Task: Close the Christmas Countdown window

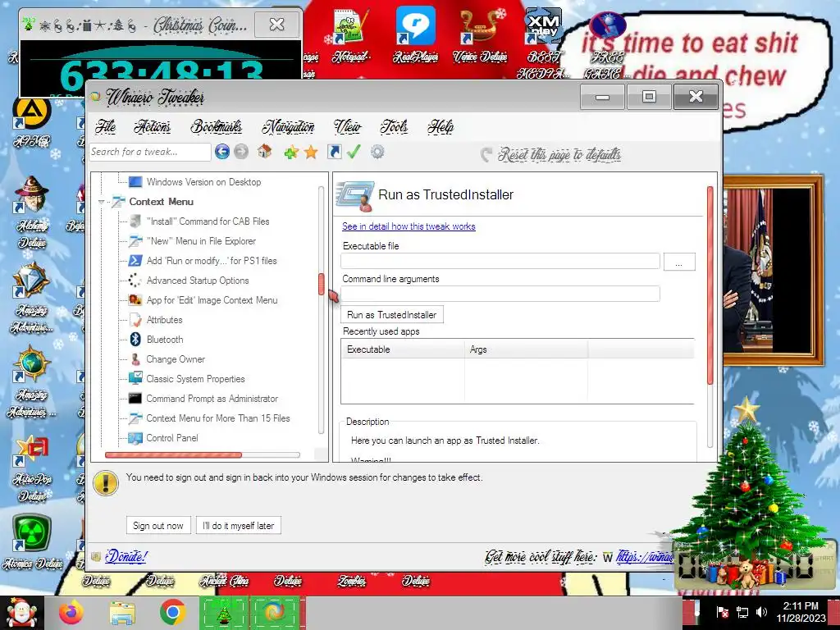Action: [x=277, y=24]
